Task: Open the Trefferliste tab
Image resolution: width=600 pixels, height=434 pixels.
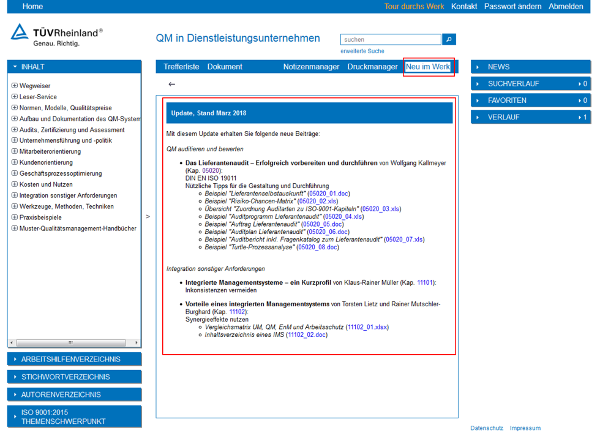Action: point(181,67)
